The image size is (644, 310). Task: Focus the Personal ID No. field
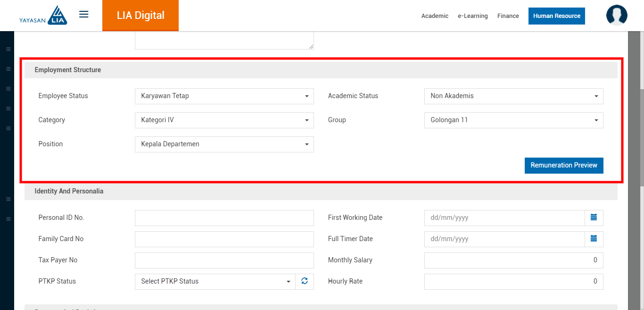(224, 218)
